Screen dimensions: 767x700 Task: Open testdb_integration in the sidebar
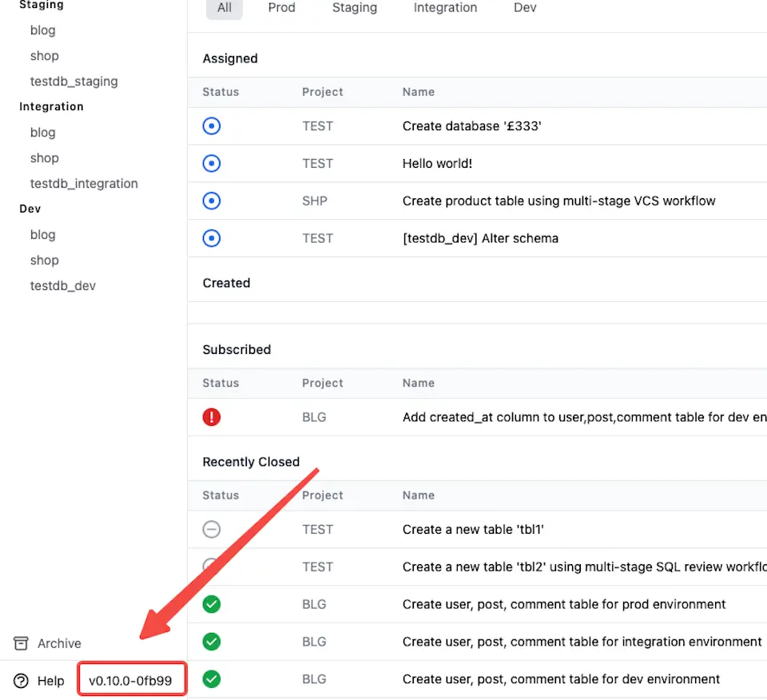point(84,184)
